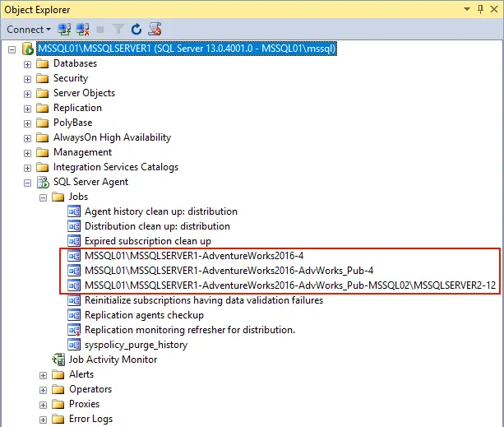This screenshot has width=504, height=427.
Task: Expand the Replication folder
Action: tap(27, 109)
